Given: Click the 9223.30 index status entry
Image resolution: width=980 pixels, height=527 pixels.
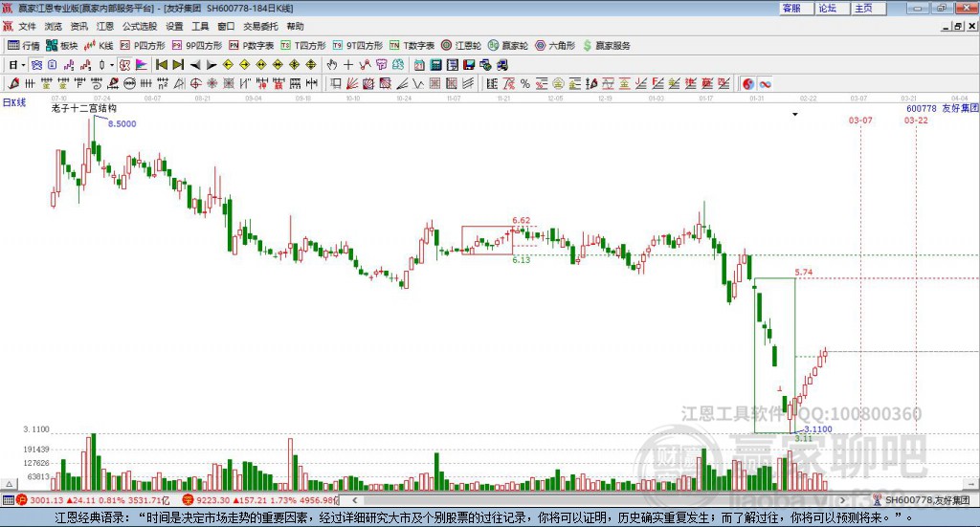Looking at the screenshot, I should click(x=260, y=500).
